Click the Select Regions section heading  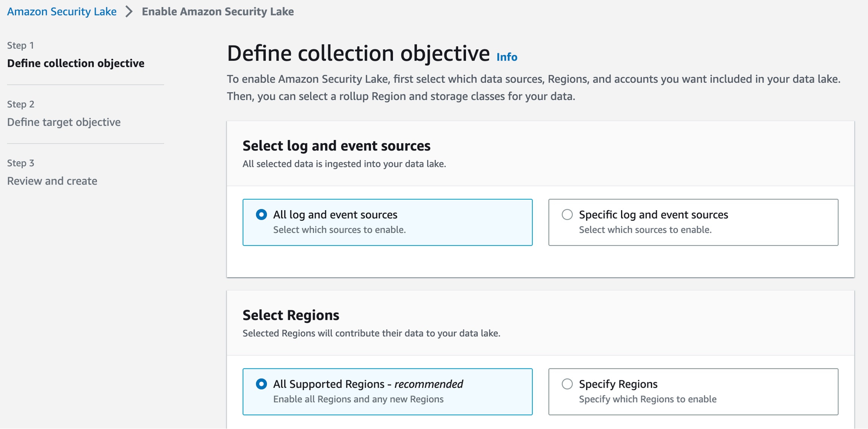point(291,315)
